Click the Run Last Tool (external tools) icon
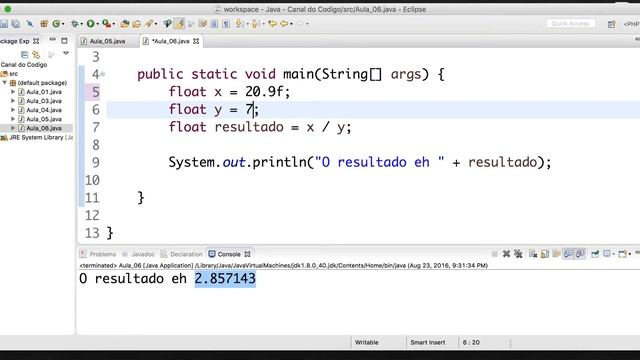The image size is (640, 360). (106, 24)
